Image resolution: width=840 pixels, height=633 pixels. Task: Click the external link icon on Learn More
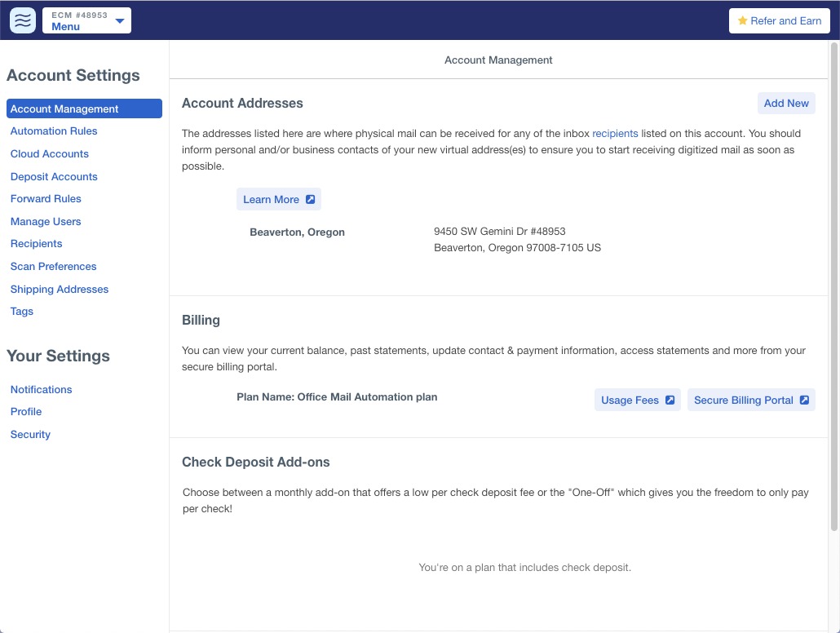point(310,199)
